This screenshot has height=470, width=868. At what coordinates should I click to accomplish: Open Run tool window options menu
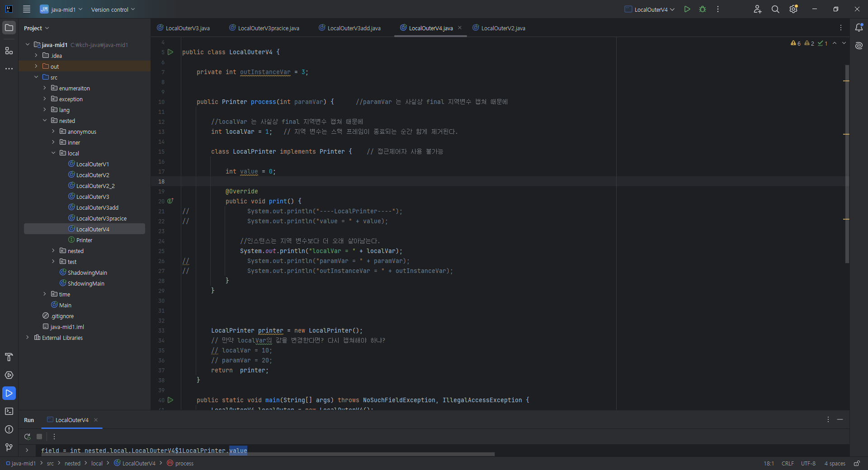[x=828, y=419]
